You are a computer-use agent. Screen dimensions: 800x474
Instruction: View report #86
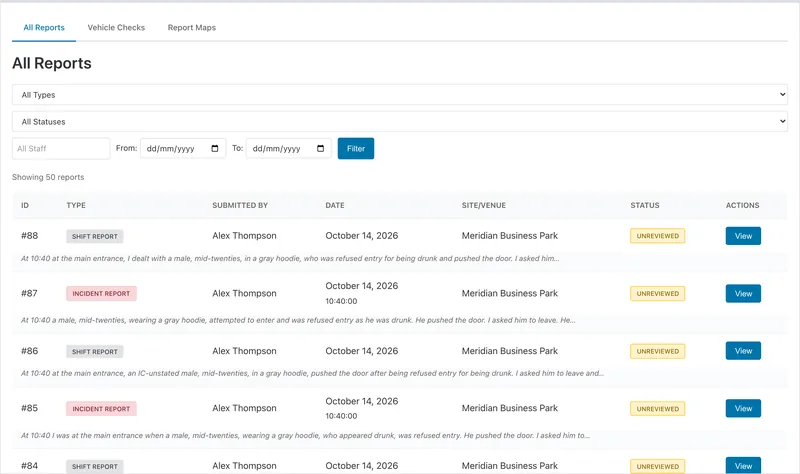[743, 351]
